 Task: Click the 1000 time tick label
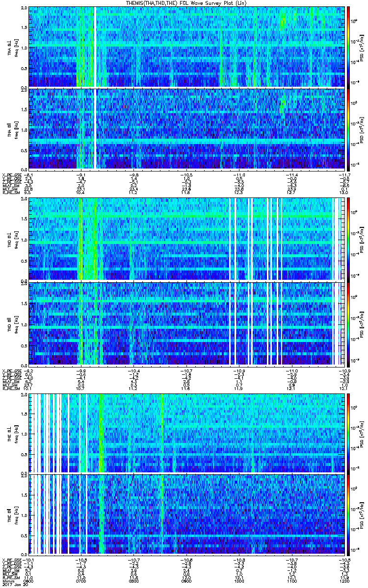coord(239,581)
